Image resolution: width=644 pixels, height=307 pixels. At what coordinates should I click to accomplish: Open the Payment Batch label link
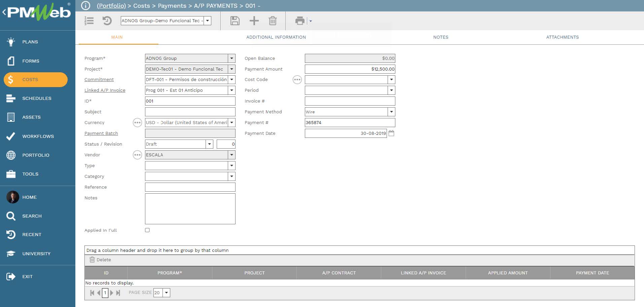(x=101, y=133)
